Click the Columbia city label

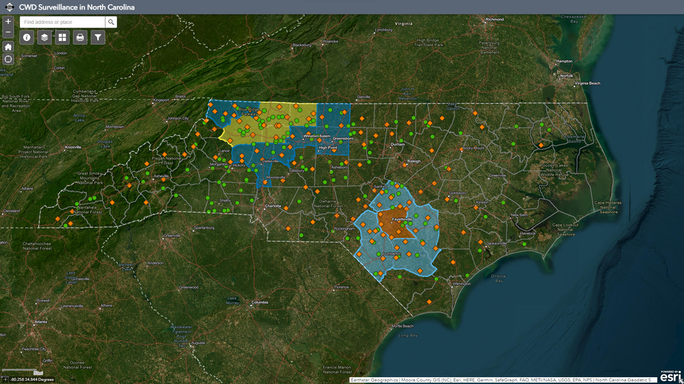click(260, 302)
